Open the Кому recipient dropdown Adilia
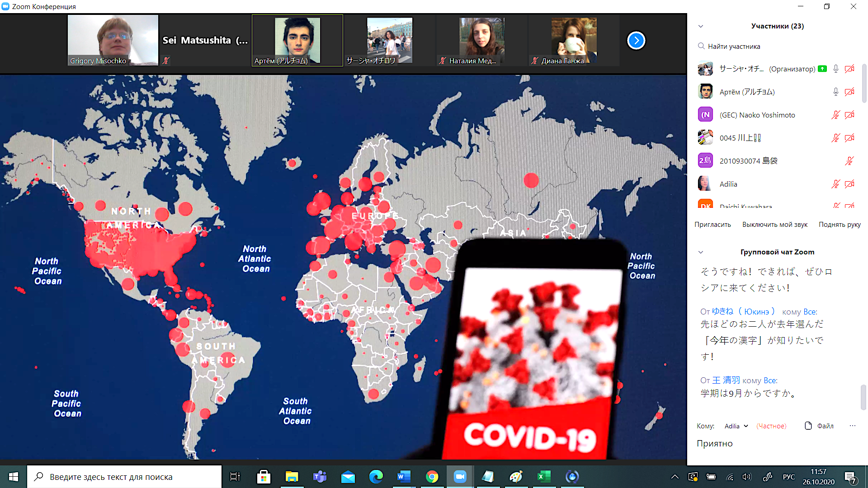 [736, 426]
